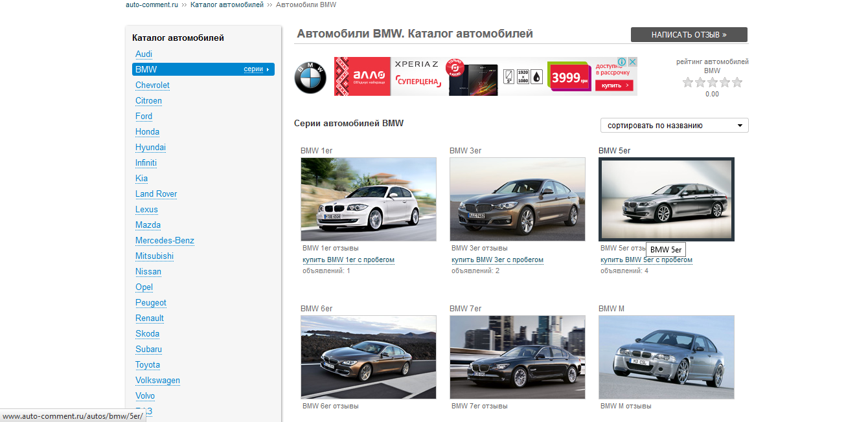Open the BMW 5er car thumbnail
This screenshot has height=422, width=868.
(x=667, y=199)
